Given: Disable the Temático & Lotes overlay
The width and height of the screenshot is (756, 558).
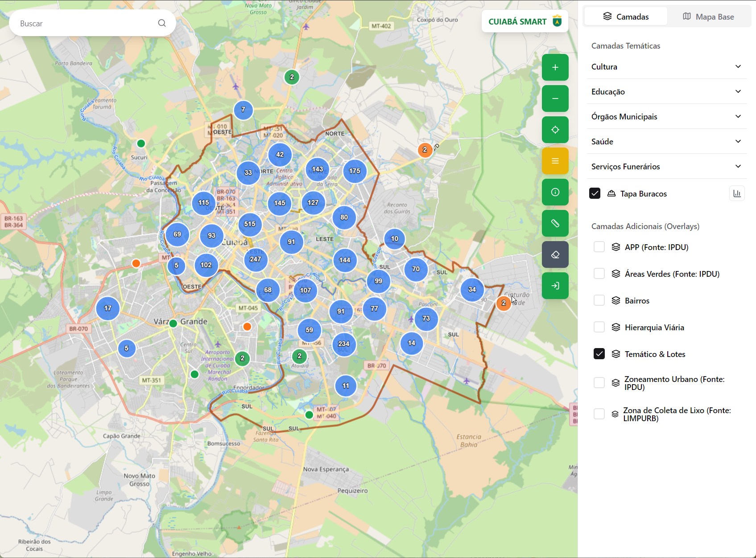Looking at the screenshot, I should 599,353.
